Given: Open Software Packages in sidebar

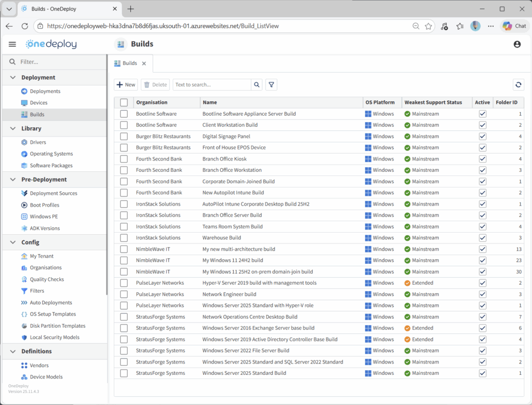Looking at the screenshot, I should [x=51, y=166].
